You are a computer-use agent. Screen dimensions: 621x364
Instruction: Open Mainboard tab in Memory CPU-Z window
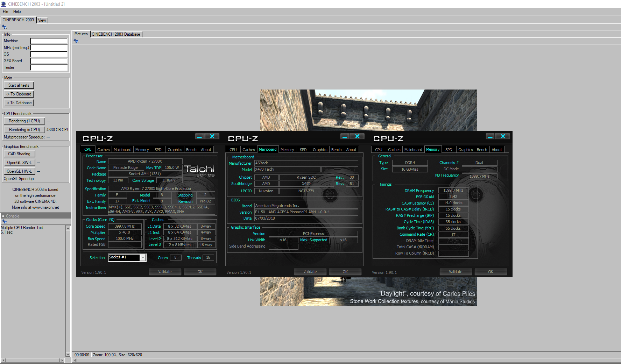[413, 150]
